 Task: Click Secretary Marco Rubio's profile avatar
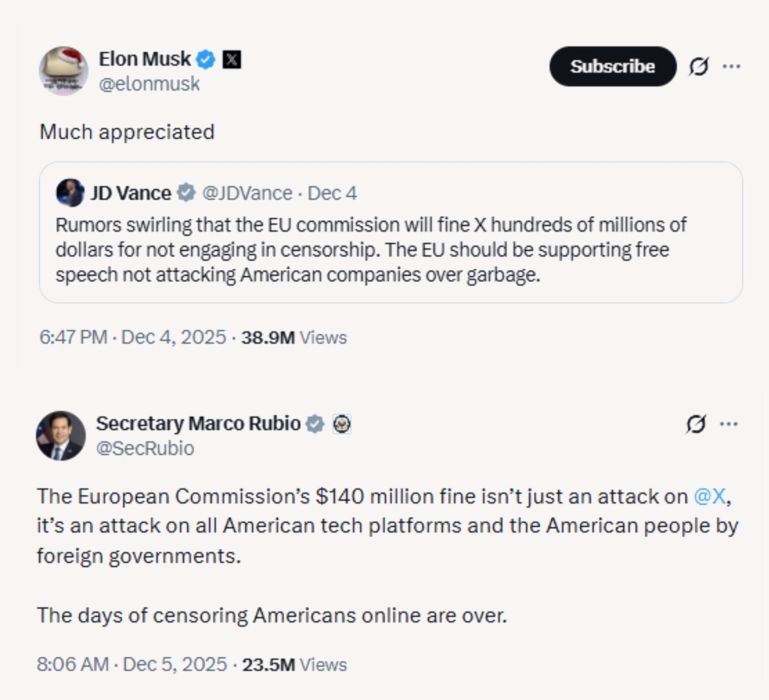pos(61,436)
